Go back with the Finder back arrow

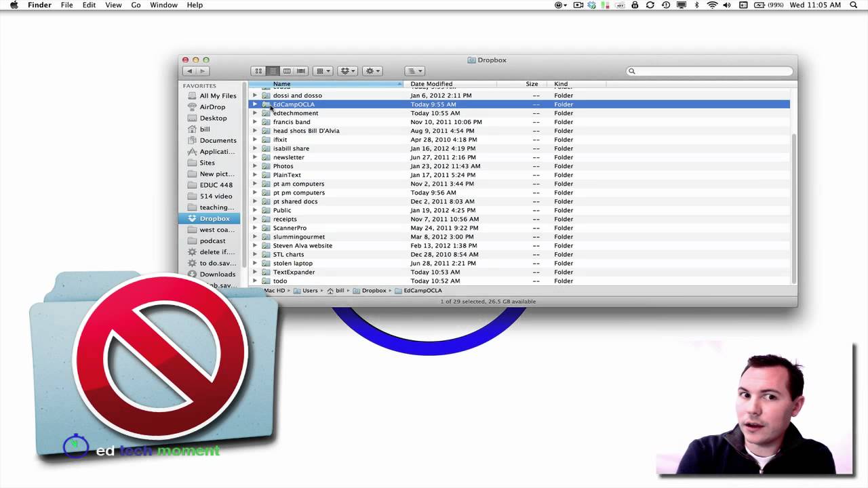point(189,71)
